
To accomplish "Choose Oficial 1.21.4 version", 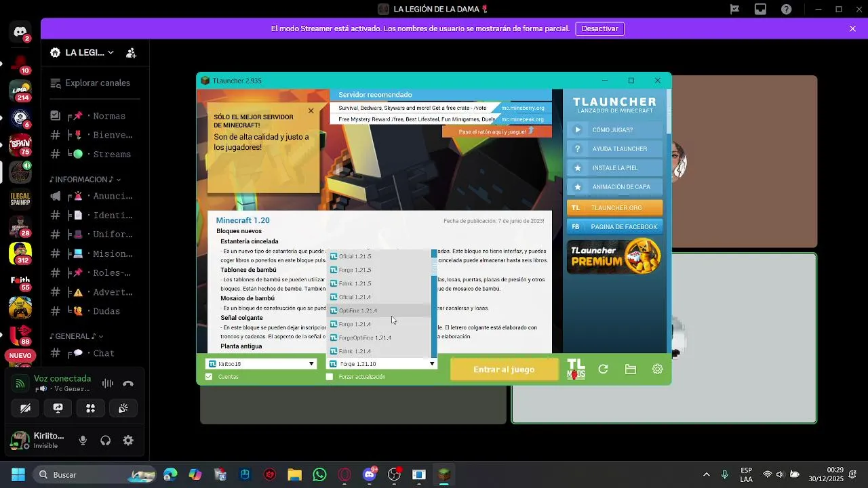I will pos(379,297).
